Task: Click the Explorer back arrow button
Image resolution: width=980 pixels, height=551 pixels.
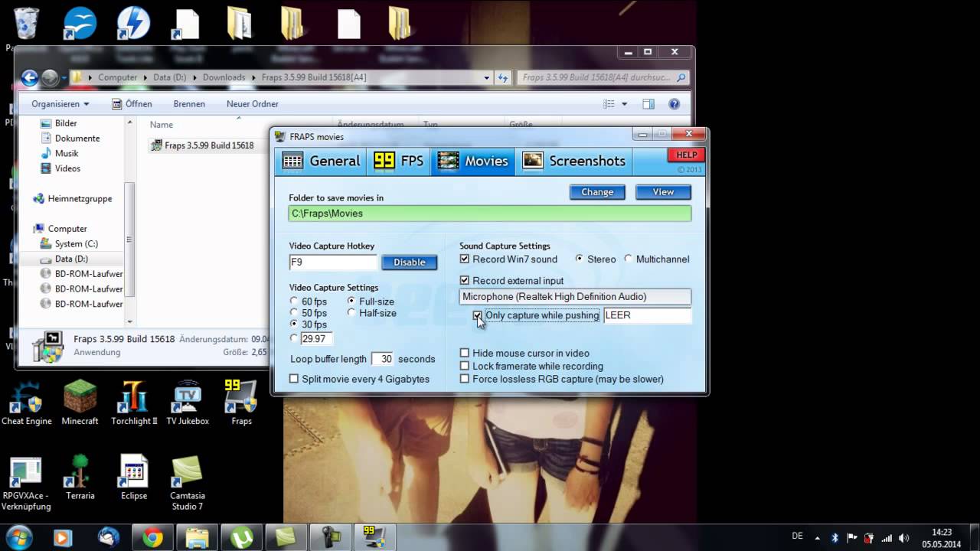Action: pyautogui.click(x=30, y=77)
